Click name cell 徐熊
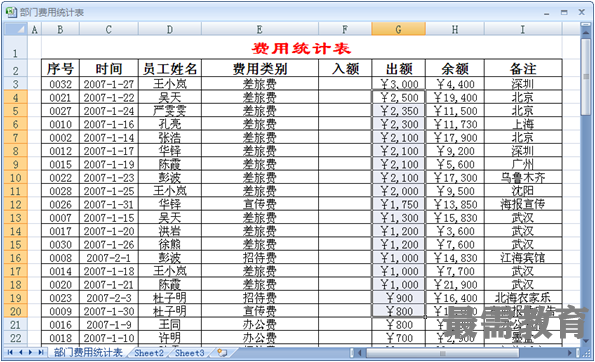The image size is (595, 362). point(170,244)
